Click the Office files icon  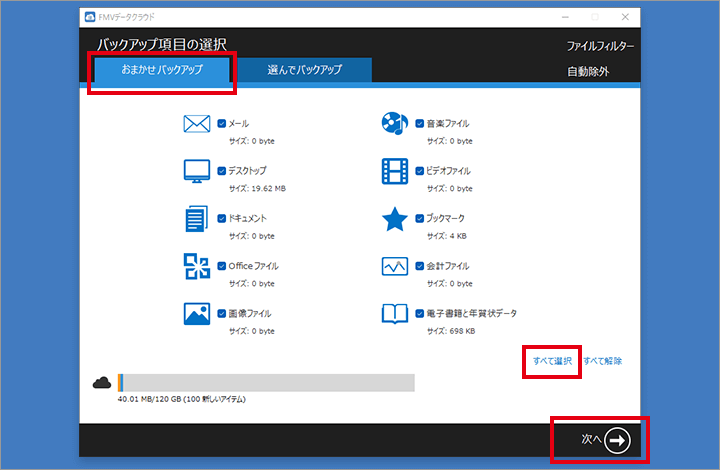[x=196, y=266]
